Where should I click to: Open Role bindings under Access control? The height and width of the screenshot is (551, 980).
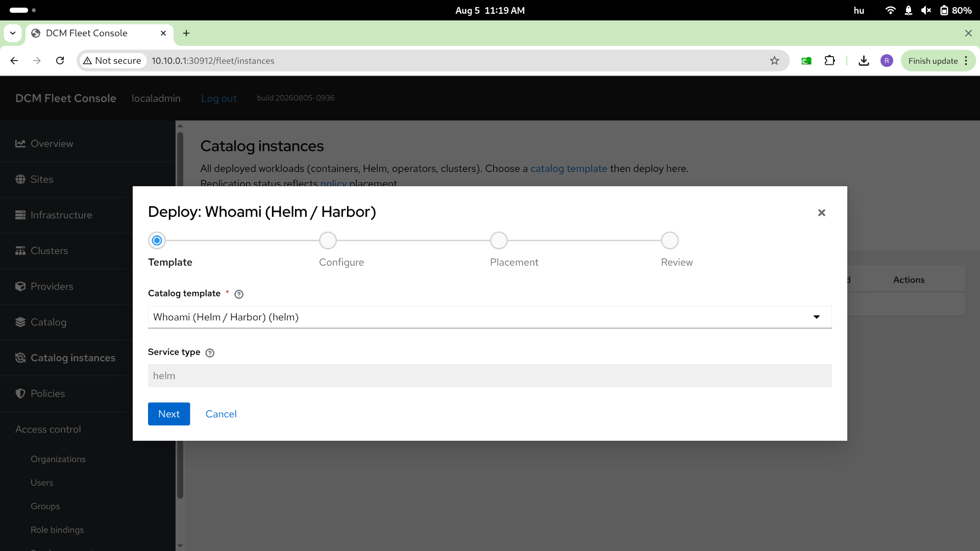pos(57,530)
